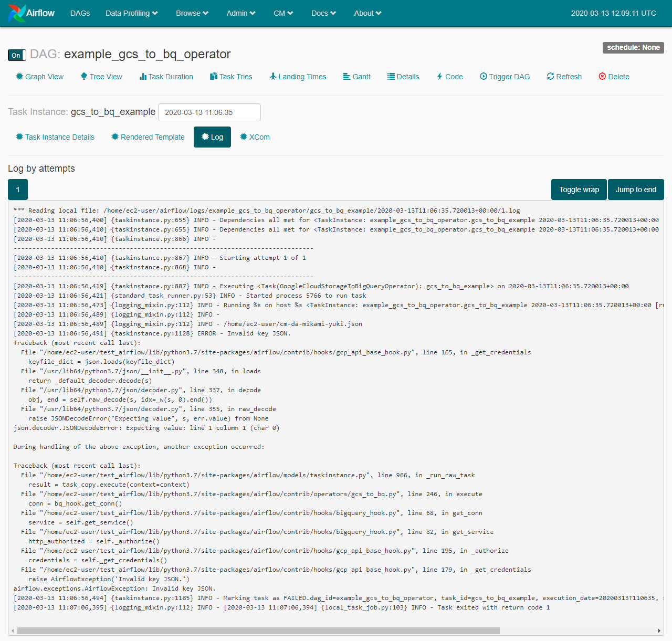Refresh the DAG state
This screenshot has height=641, width=672.
(564, 77)
